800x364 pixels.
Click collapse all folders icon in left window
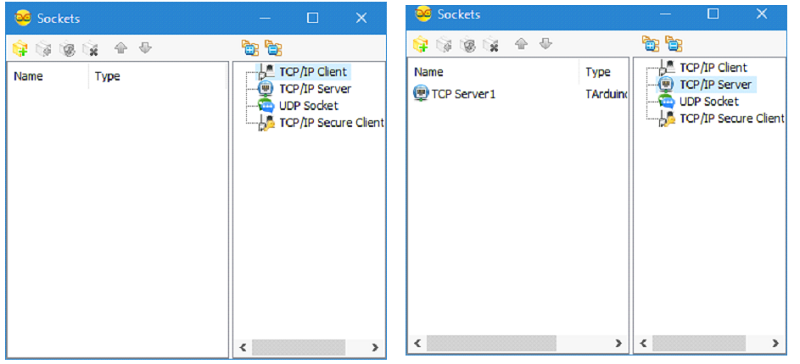pyautogui.click(x=274, y=48)
